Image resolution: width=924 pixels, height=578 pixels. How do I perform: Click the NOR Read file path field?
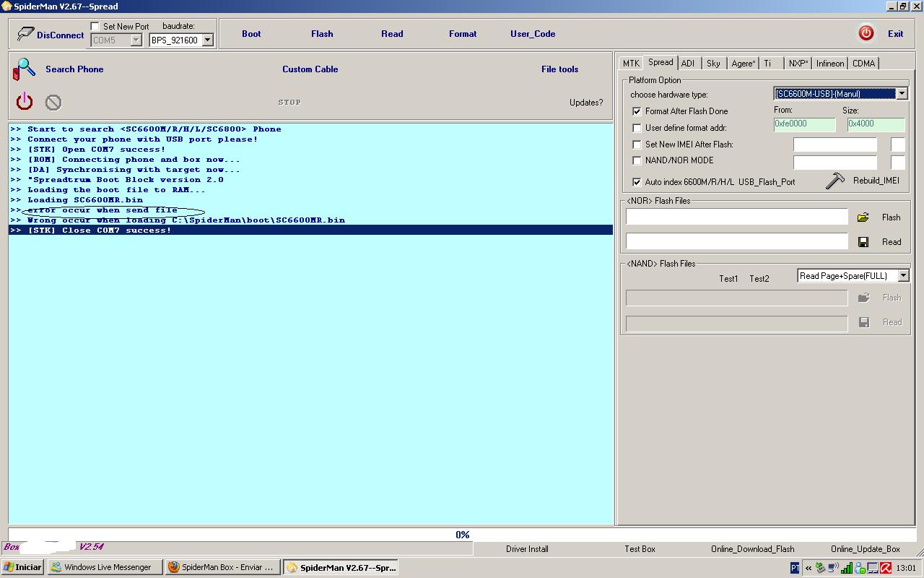coord(736,241)
